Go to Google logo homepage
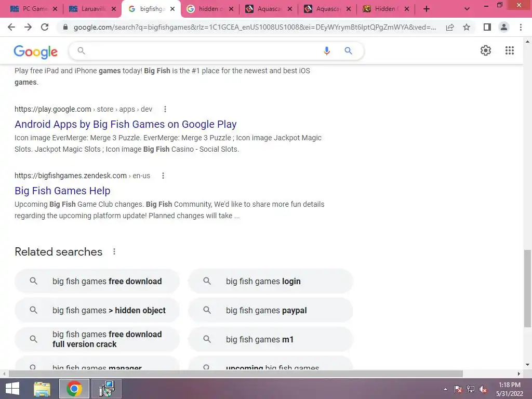The image size is (532, 399). click(36, 51)
